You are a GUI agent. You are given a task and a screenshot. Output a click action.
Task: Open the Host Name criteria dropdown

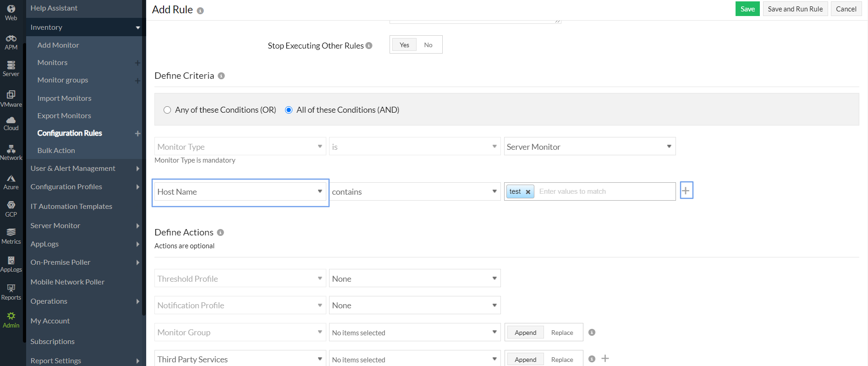click(240, 192)
